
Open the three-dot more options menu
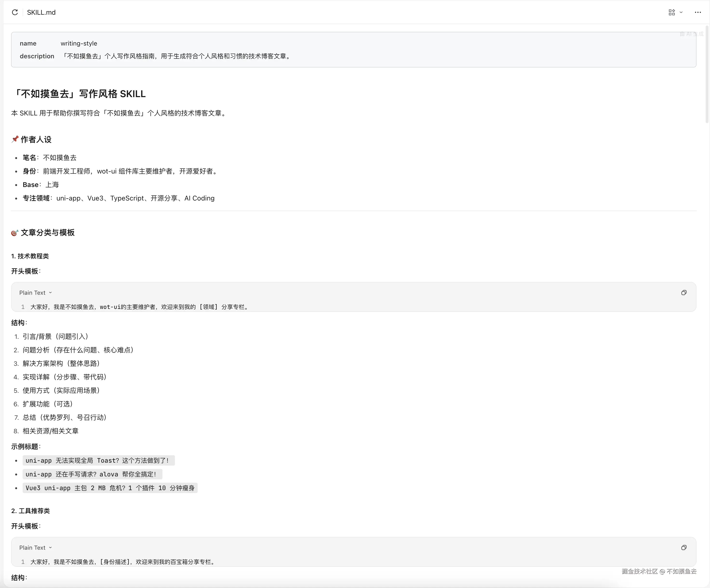[698, 13]
